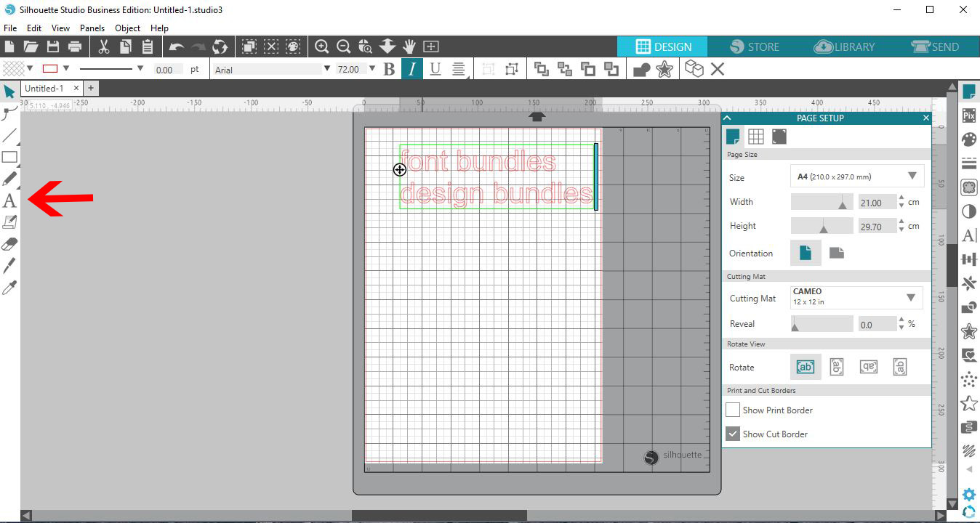Click the Open folder icon

click(x=31, y=46)
